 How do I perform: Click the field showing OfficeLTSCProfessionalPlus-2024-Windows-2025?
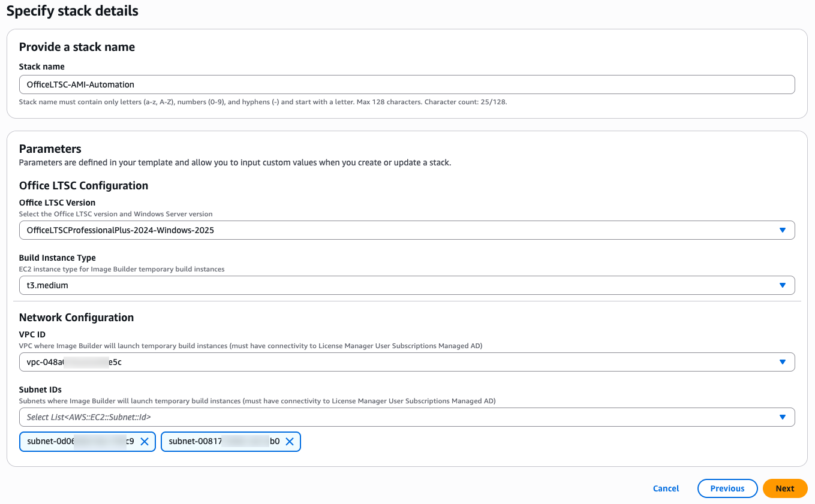point(407,230)
